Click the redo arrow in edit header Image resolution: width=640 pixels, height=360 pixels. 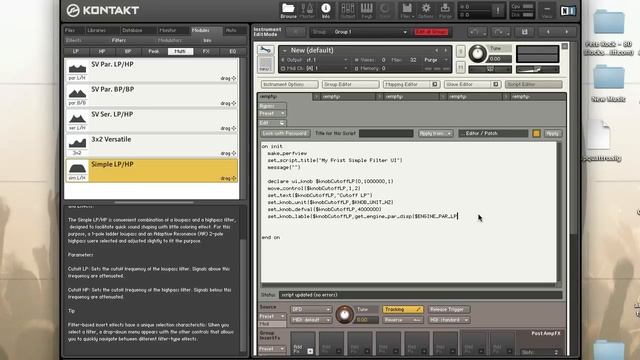click(x=501, y=32)
